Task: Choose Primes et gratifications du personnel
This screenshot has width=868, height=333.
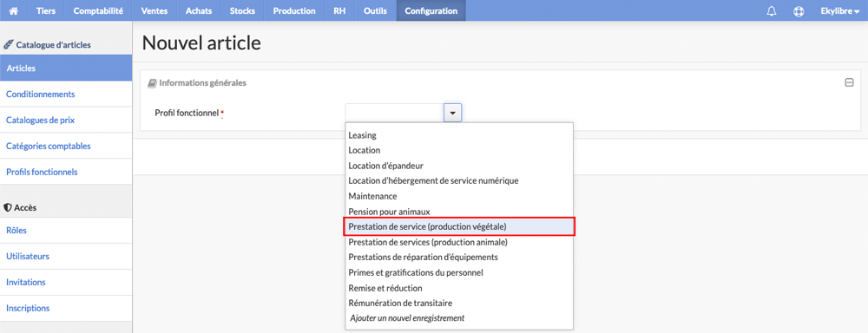Action: (459, 272)
